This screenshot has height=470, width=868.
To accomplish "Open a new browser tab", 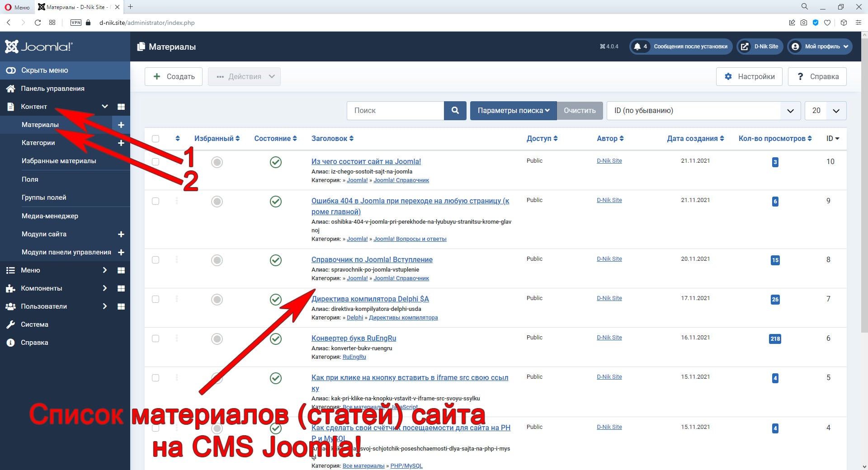I will click(131, 7).
